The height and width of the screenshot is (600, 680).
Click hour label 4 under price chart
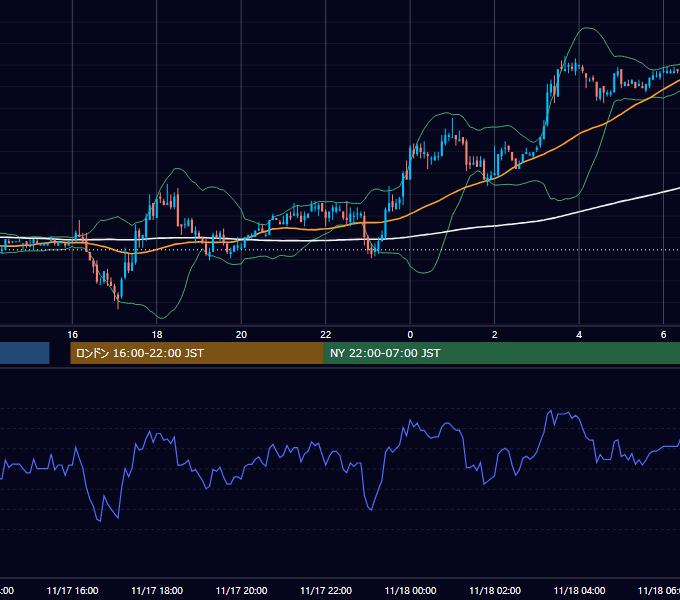[x=579, y=335]
